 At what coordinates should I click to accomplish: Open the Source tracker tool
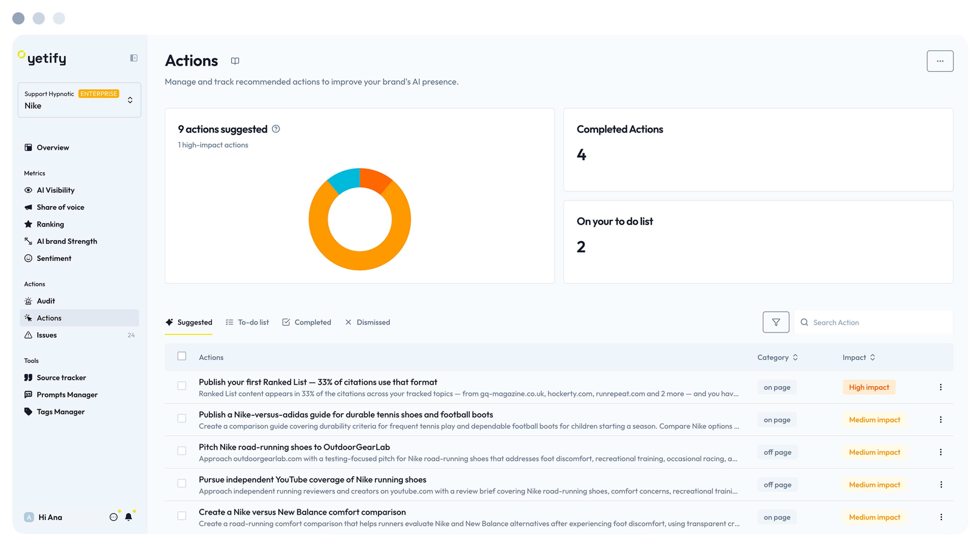pos(79,378)
